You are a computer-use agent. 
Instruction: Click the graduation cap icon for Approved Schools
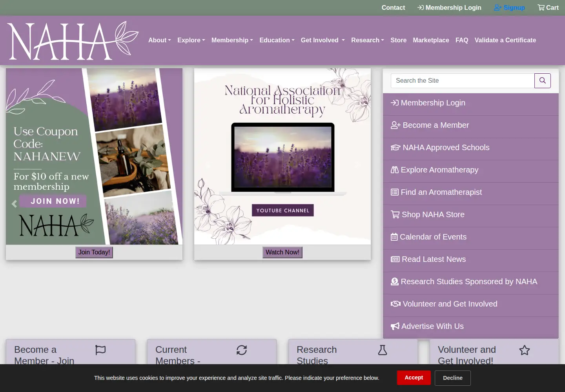coord(395,148)
